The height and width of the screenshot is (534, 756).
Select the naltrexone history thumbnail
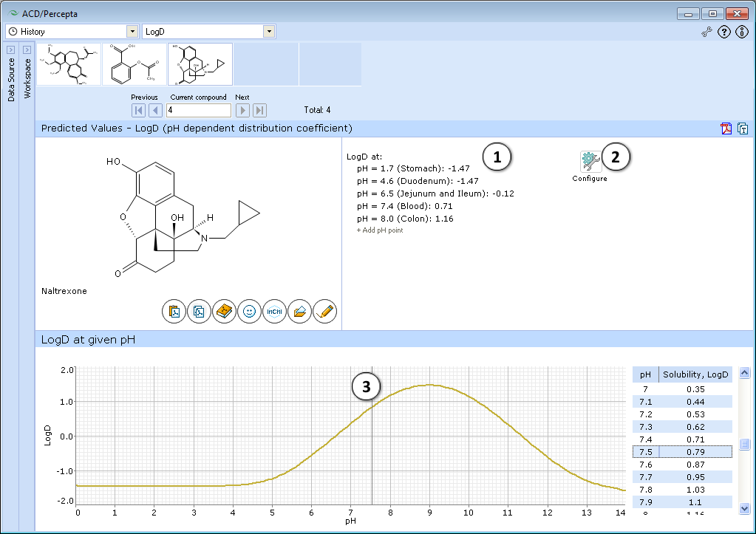pos(200,64)
